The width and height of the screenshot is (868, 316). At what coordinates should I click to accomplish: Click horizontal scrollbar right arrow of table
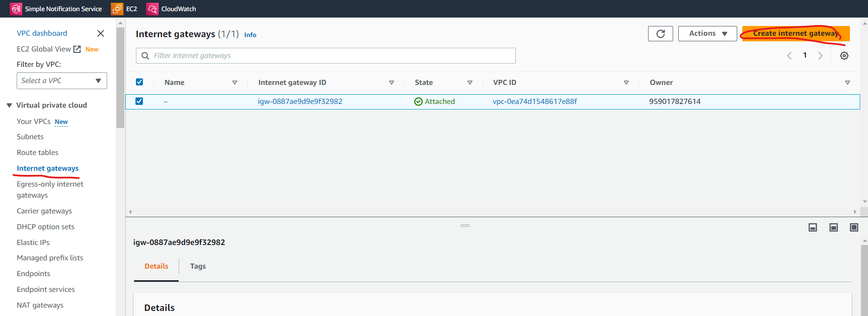coord(855,212)
